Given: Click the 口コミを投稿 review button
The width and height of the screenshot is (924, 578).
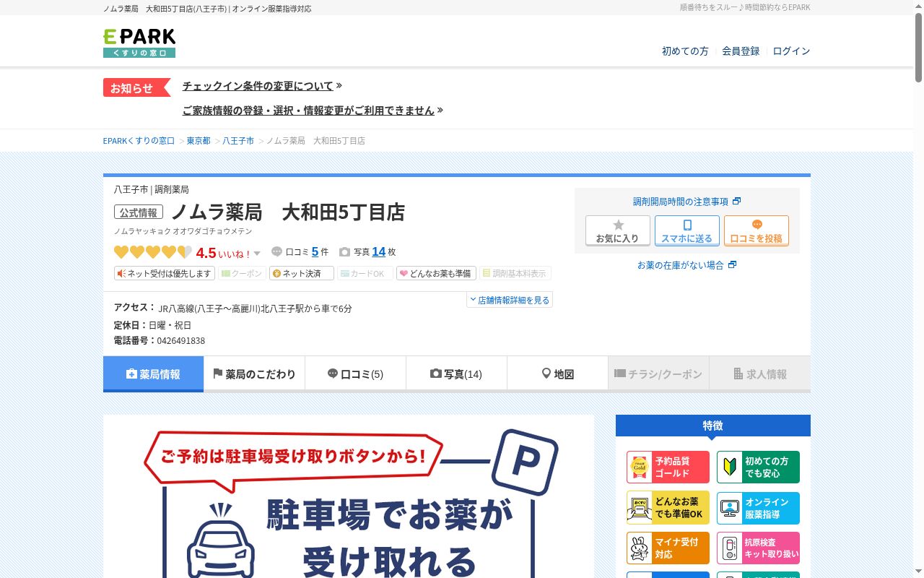Looking at the screenshot, I should (x=757, y=231).
